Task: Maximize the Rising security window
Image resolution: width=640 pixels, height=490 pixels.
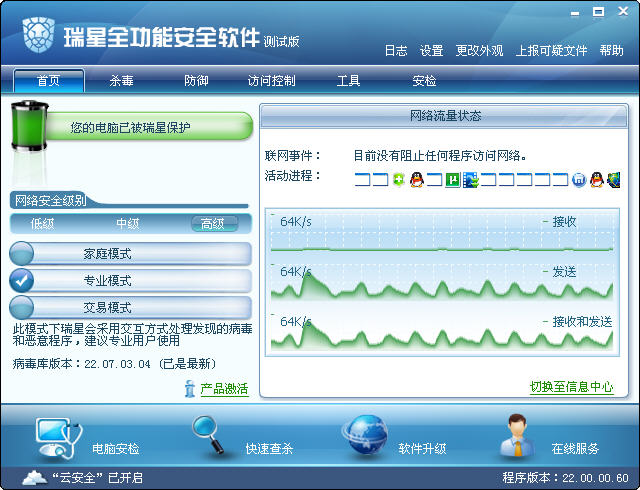Action: click(x=598, y=12)
